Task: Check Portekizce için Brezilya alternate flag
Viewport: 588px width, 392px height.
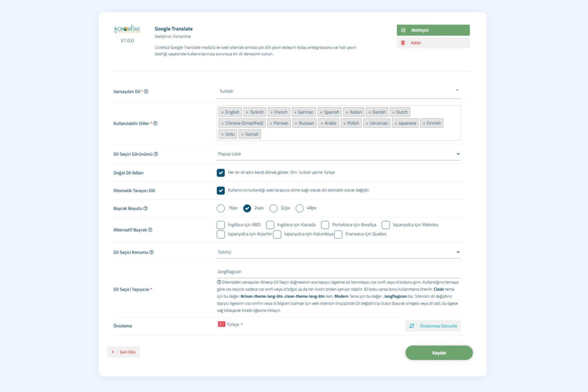Action: [325, 225]
